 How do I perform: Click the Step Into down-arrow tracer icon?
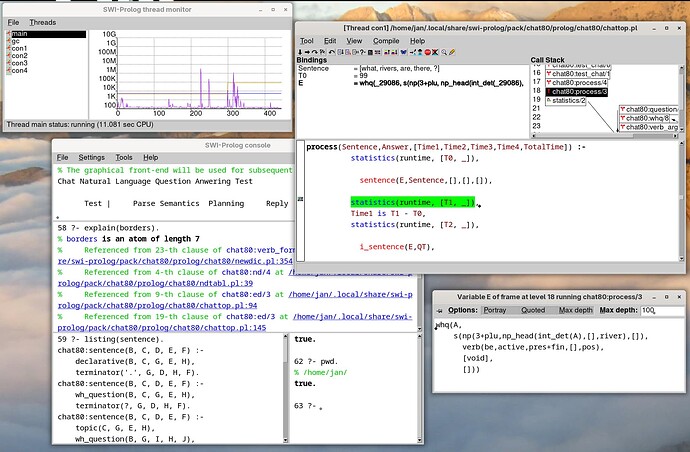300,52
